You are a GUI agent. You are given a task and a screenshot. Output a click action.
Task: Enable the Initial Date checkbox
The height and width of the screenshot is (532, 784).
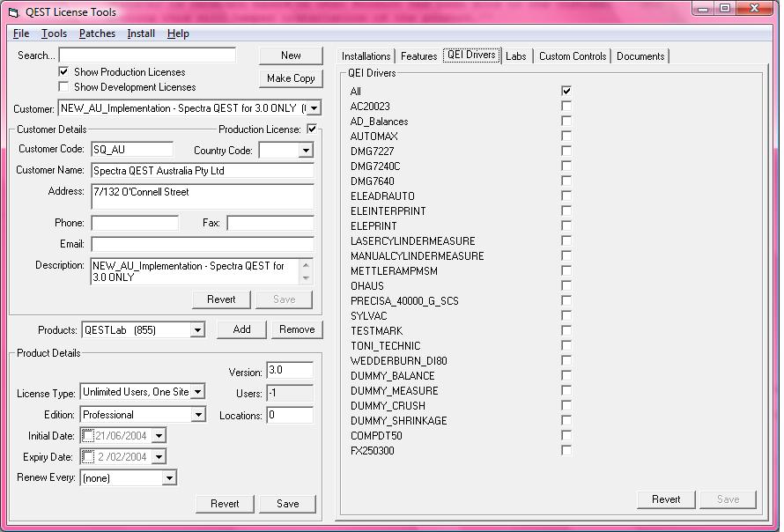coord(87,436)
